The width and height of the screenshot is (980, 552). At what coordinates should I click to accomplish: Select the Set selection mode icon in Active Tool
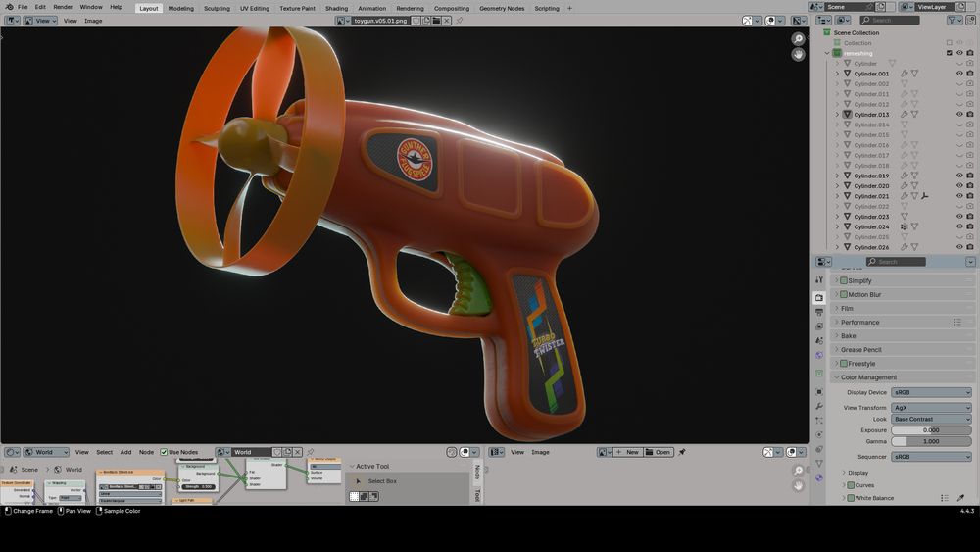coord(355,496)
